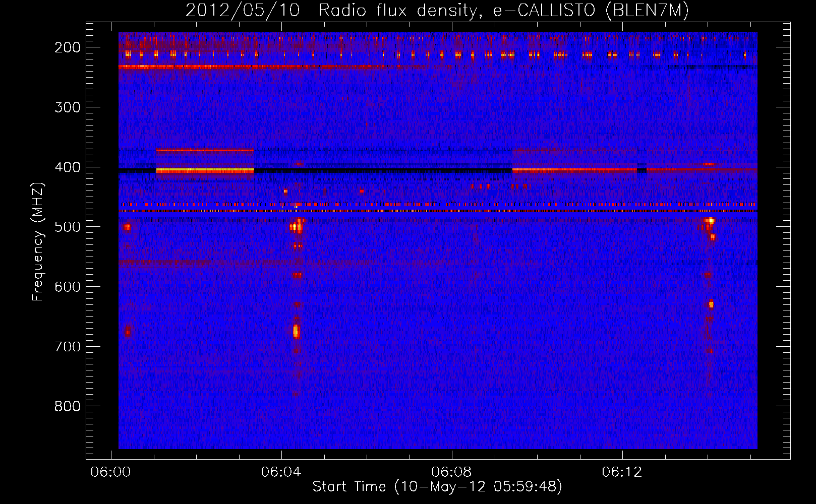Click the 06:08 time tick label

(x=451, y=472)
